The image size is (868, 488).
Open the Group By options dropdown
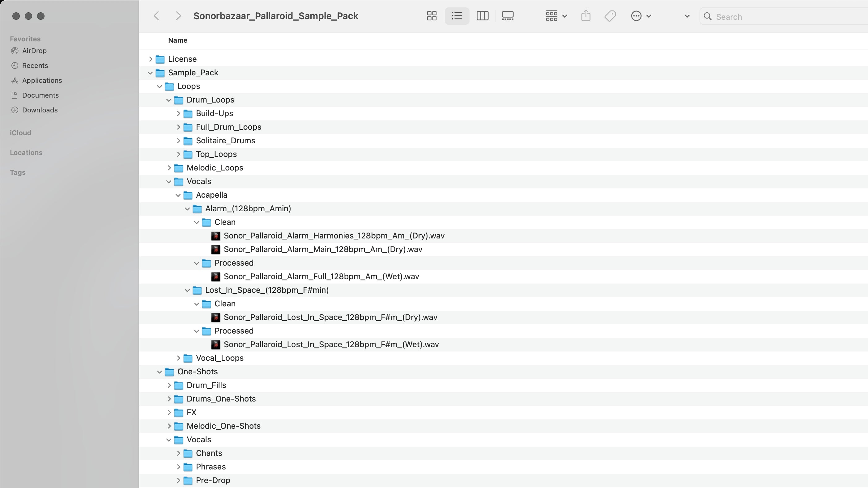[x=556, y=16]
